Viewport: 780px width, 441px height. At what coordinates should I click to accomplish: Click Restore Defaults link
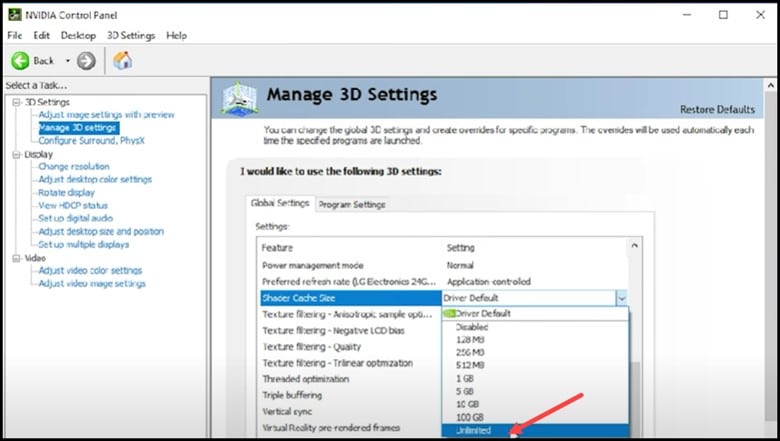point(717,109)
